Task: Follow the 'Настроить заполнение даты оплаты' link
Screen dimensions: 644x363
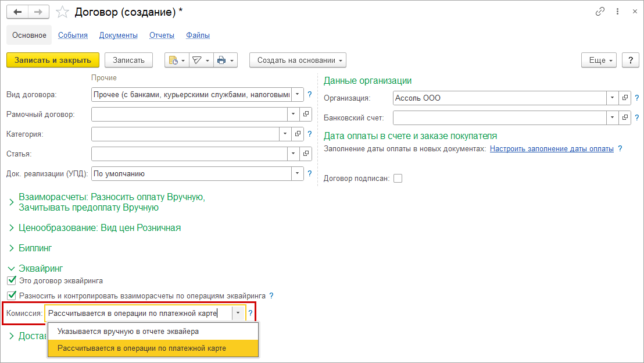Action: [552, 149]
